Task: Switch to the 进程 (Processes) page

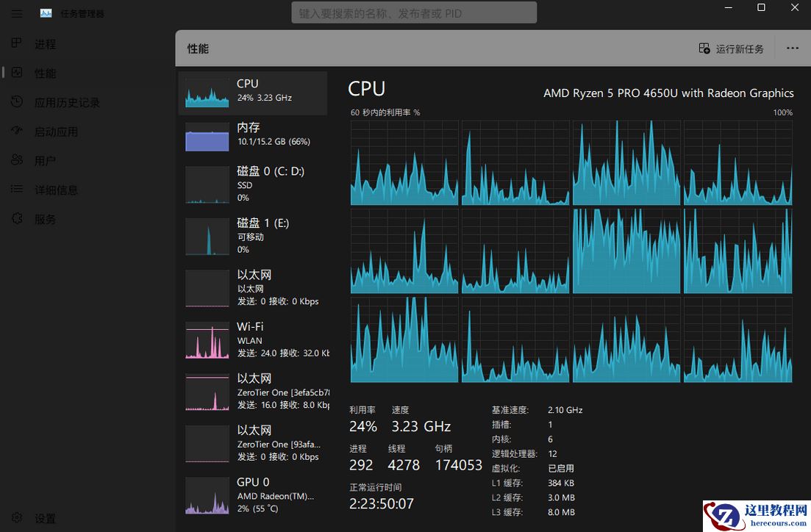Action: (x=44, y=43)
